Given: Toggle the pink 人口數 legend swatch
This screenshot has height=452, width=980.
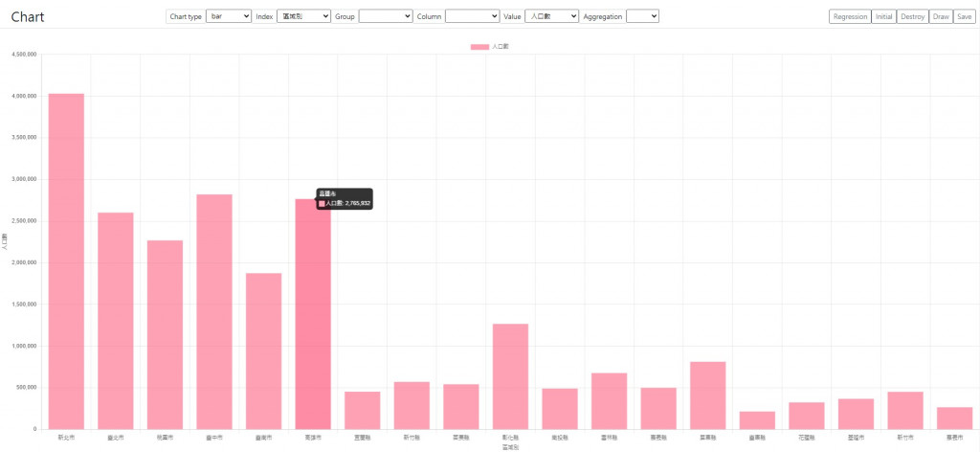Looking at the screenshot, I should 479,47.
